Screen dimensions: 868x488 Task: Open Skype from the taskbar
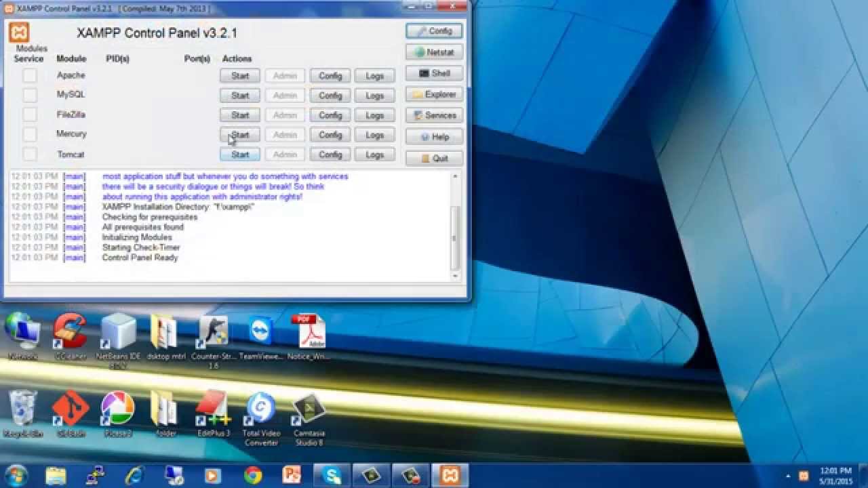[x=332, y=475]
